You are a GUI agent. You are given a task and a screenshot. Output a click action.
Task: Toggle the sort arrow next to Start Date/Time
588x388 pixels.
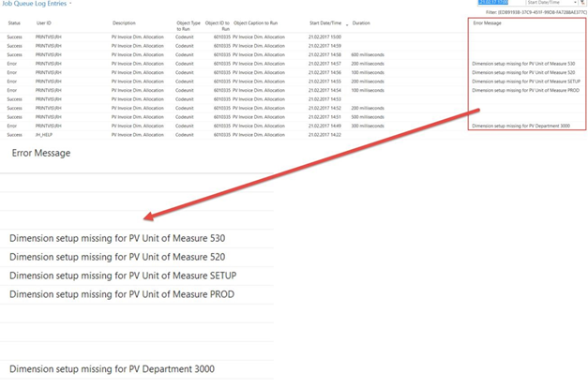(347, 24)
